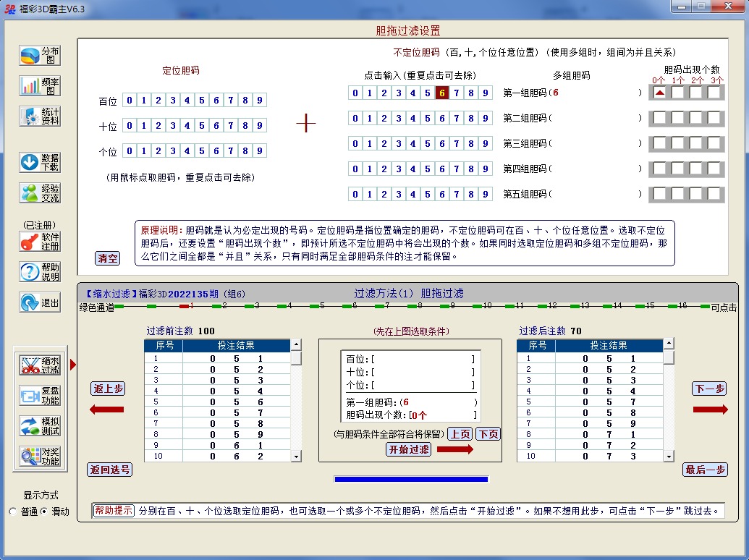
Task: Click green channel marker number 10
Action: click(x=487, y=307)
